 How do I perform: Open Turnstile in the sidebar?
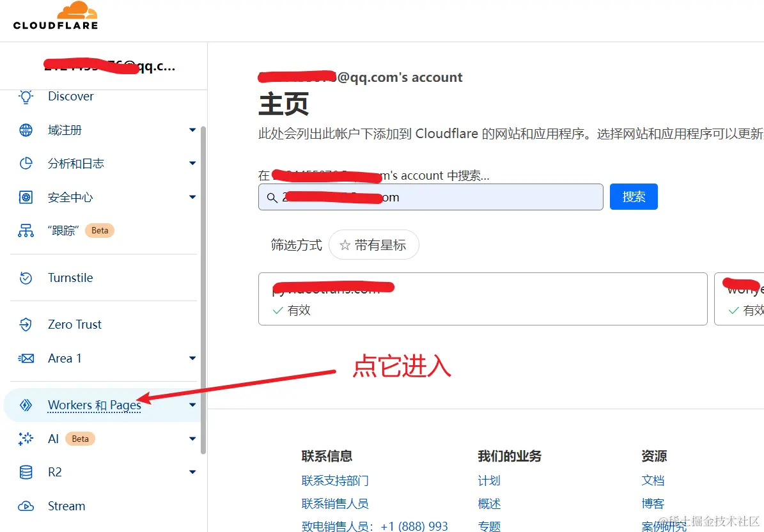tap(70, 278)
